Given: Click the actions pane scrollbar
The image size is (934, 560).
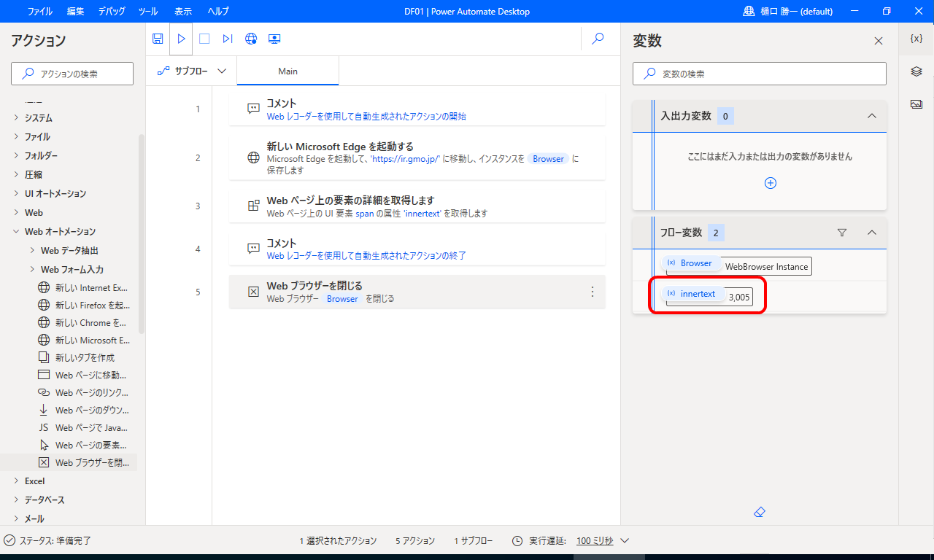Looking at the screenshot, I should click(142, 233).
